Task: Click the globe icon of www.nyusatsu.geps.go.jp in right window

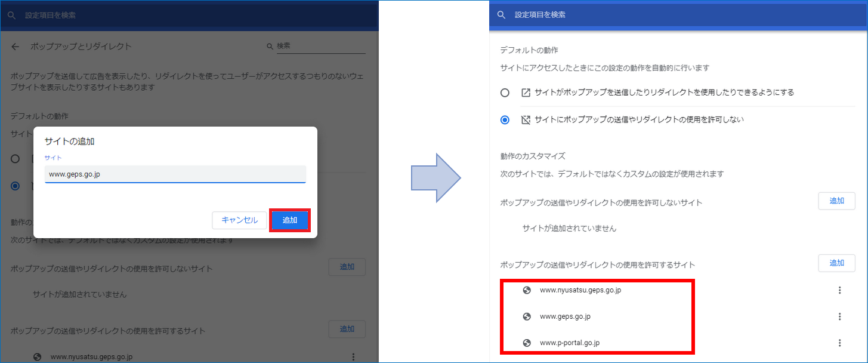Action: click(527, 290)
